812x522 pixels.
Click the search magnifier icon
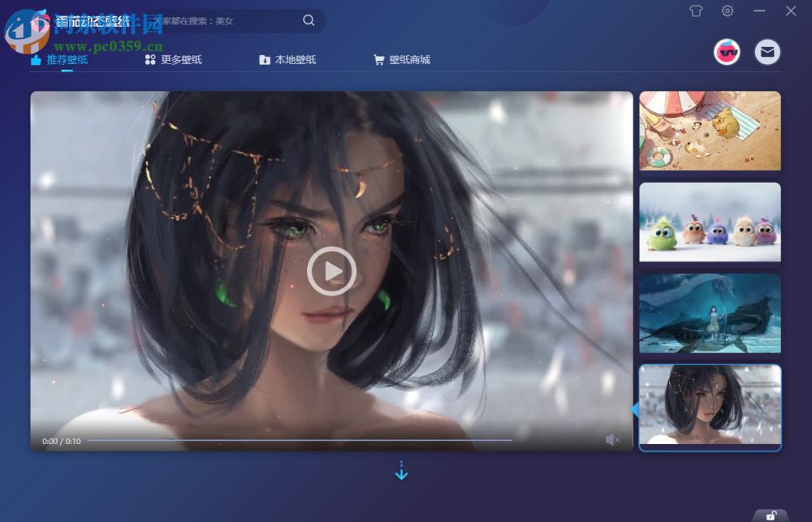(x=309, y=20)
